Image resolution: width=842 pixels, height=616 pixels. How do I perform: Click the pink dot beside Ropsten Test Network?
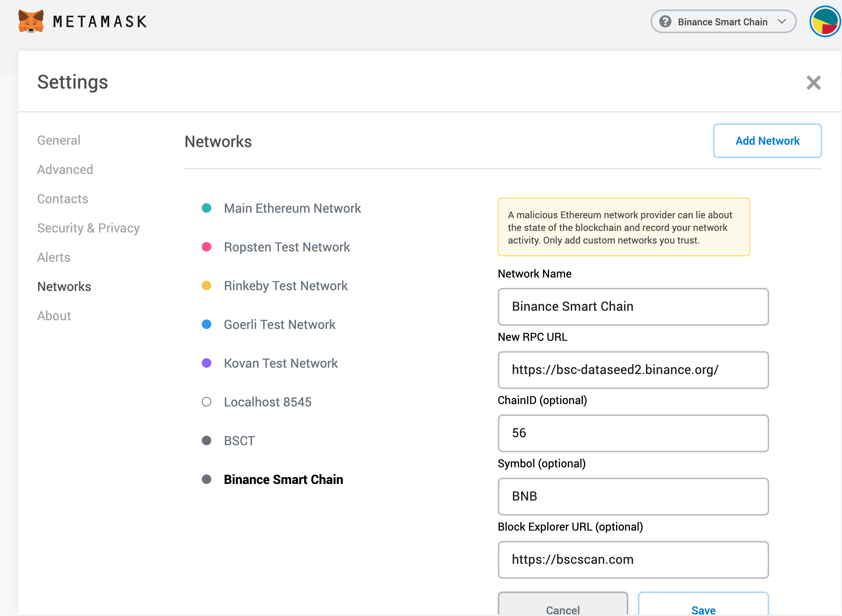click(207, 247)
